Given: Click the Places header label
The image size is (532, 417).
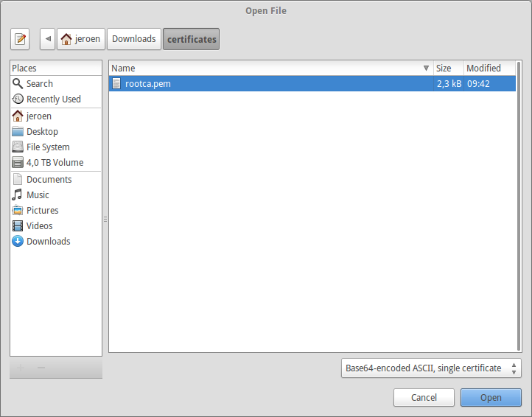Looking at the screenshot, I should coord(24,69).
